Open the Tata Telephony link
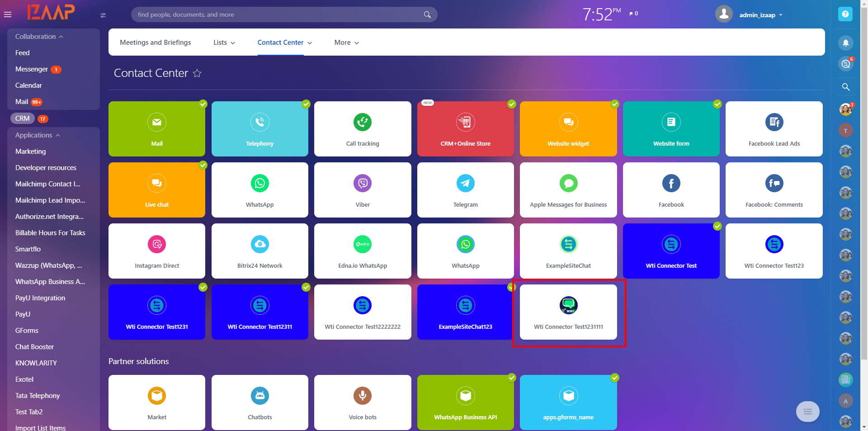 click(x=38, y=396)
